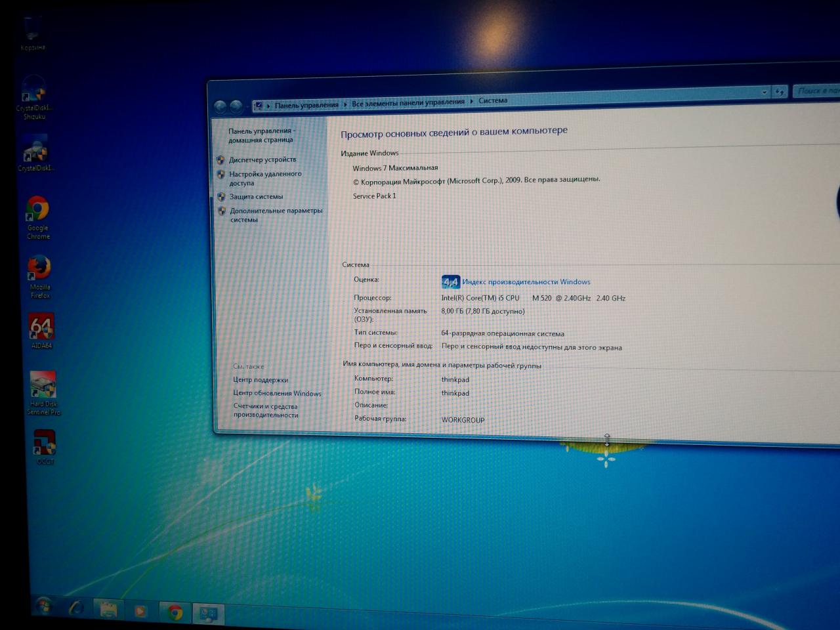Open 'Центр обновления Windows' link
This screenshot has width=840, height=630.
tap(277, 394)
